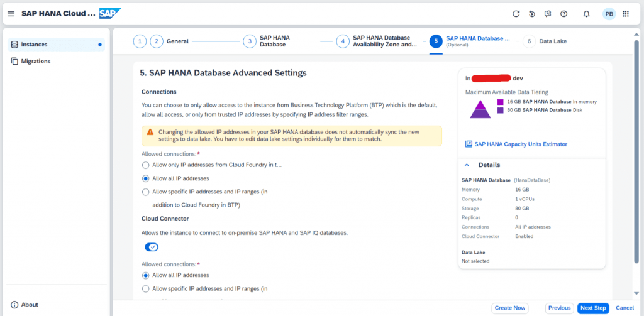This screenshot has width=644, height=316.
Task: Select Allow all IP addresses under Connections
Action: pyautogui.click(x=145, y=178)
